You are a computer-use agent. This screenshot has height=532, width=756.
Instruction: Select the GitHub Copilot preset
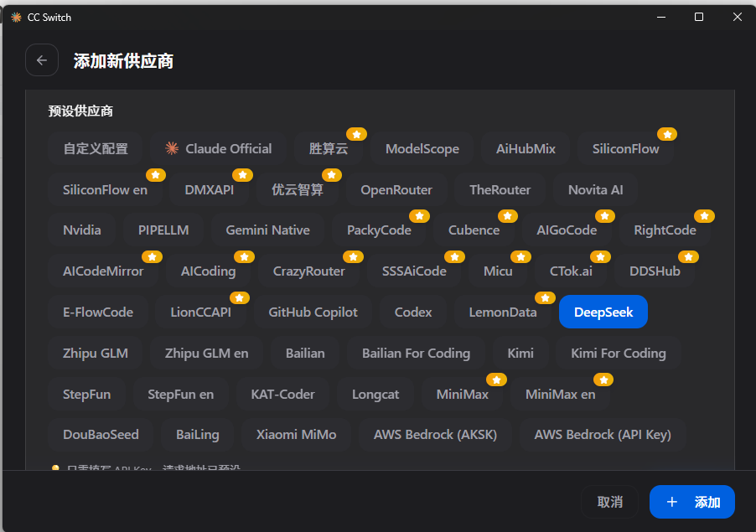coord(313,312)
